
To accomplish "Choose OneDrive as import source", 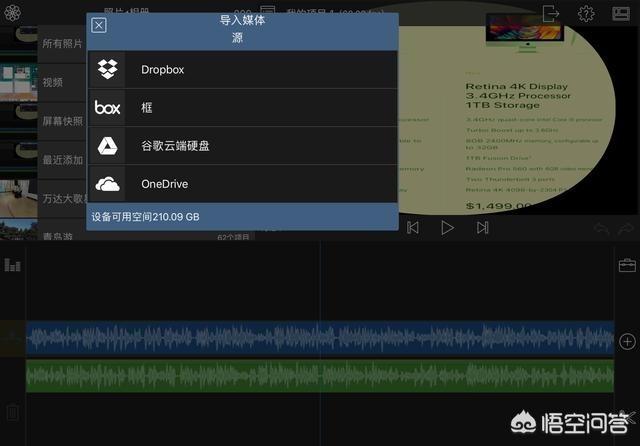I will pos(242,184).
